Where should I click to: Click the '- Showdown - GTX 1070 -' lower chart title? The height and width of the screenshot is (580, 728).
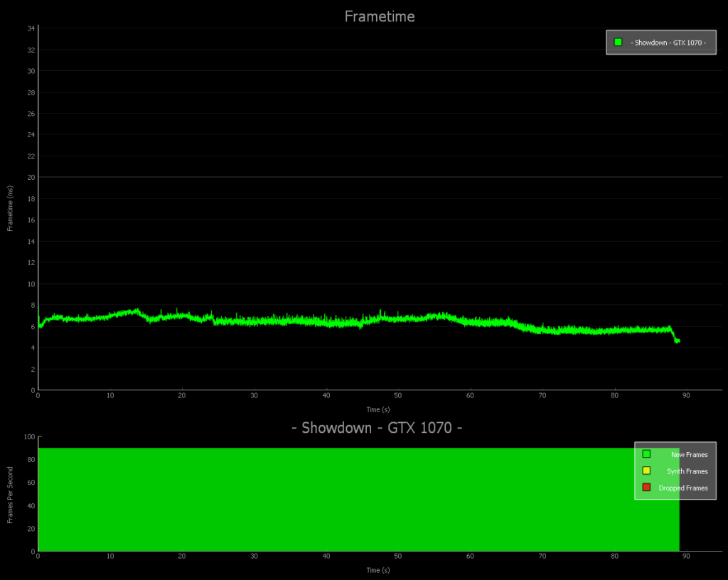click(378, 428)
